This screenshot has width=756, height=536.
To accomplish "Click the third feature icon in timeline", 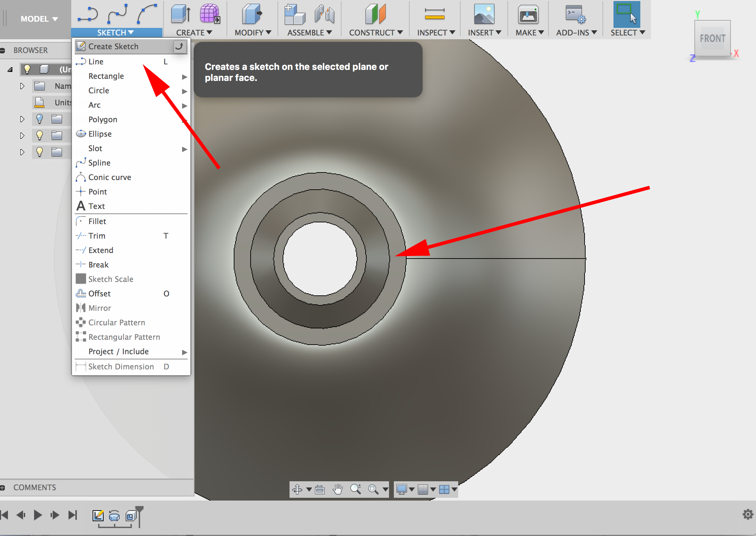I will (x=131, y=516).
